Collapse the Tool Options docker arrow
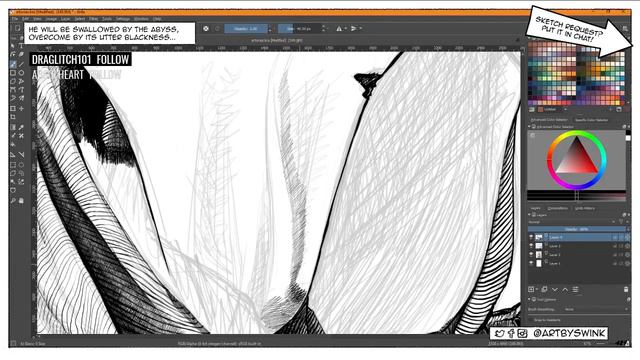640x360 pixels. [530, 300]
